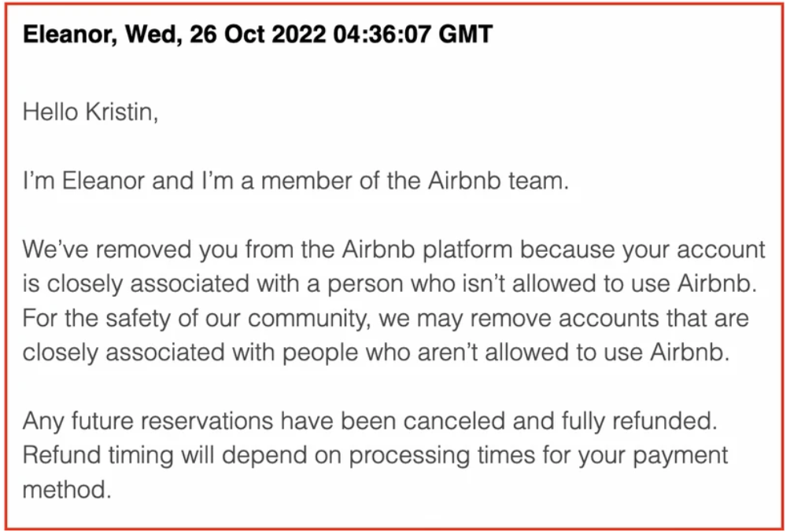Click the final word 'method.'
Image resolution: width=790 pixels, height=532 pixels.
tap(67, 490)
